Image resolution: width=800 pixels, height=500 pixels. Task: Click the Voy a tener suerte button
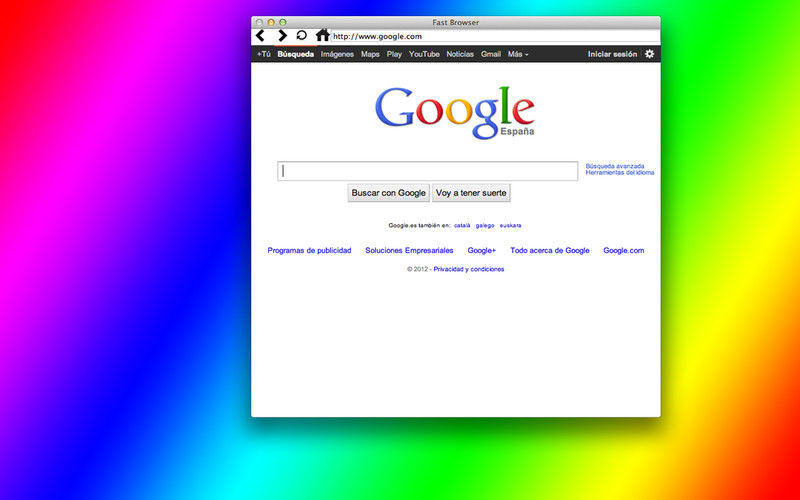coord(471,193)
